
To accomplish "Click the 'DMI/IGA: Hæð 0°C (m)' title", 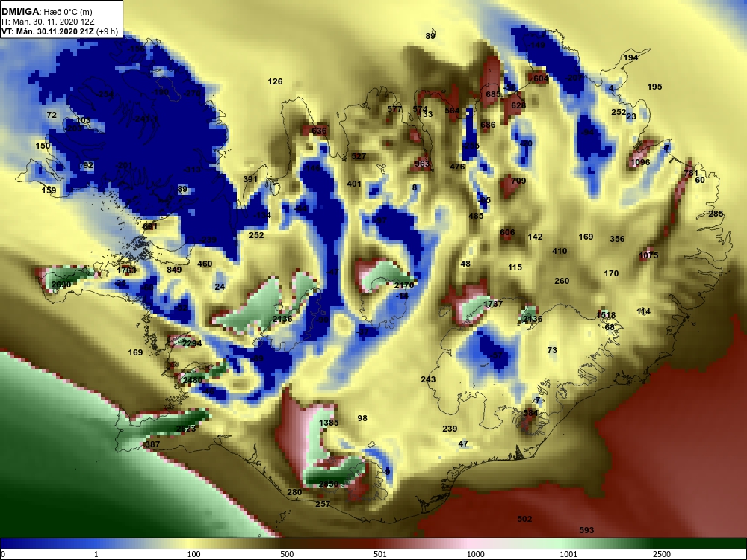I will (x=48, y=11).
